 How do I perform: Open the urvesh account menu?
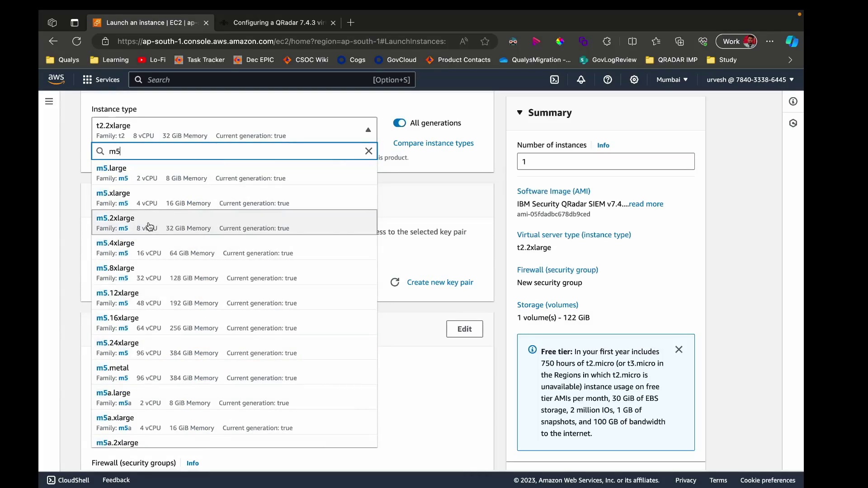pyautogui.click(x=750, y=80)
